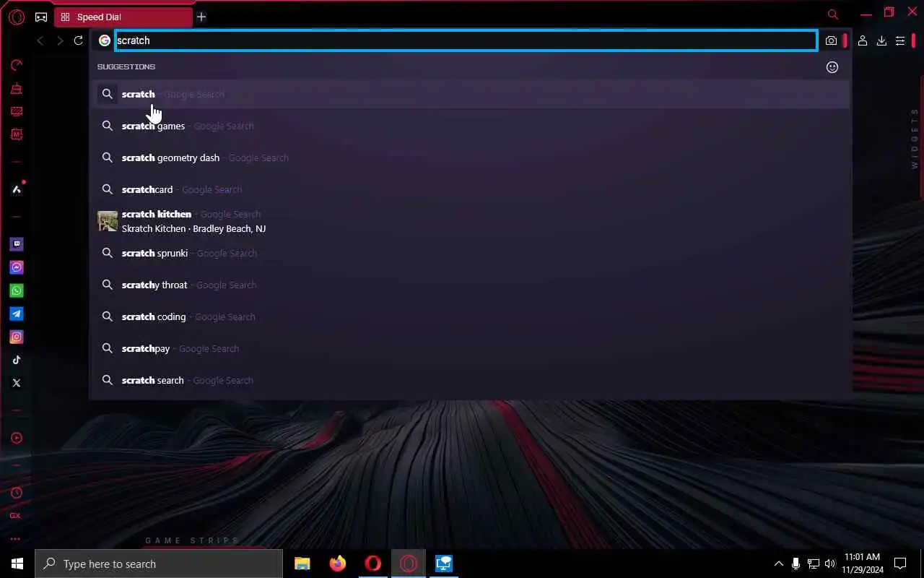Select the 'scratch' Google Search suggestion
This screenshot has height=578, width=924.
471,94
